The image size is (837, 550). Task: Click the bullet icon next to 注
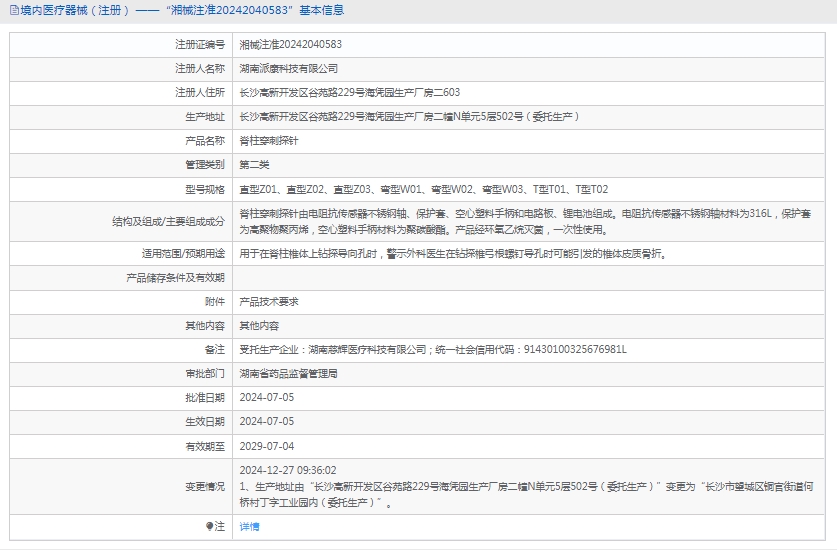coord(210,526)
